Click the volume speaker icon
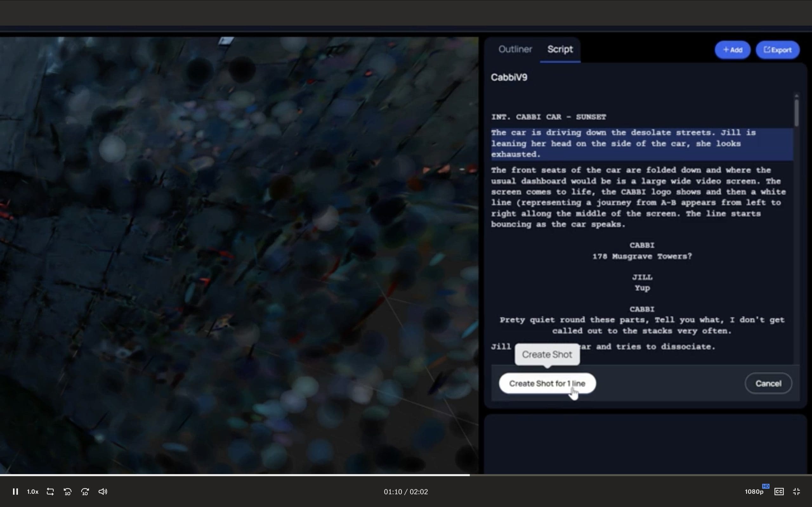The height and width of the screenshot is (507, 812). [x=103, y=491]
